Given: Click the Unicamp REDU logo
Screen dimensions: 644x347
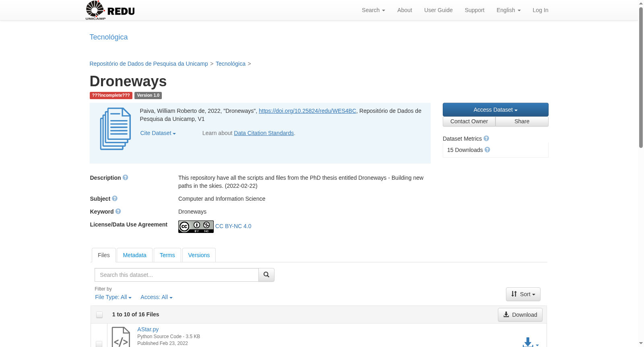Looking at the screenshot, I should (110, 10).
